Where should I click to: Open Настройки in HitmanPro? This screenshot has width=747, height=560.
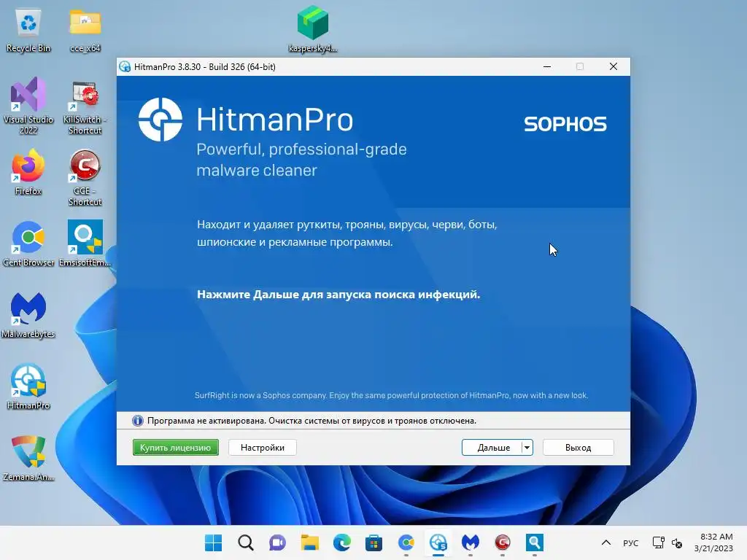(x=263, y=448)
